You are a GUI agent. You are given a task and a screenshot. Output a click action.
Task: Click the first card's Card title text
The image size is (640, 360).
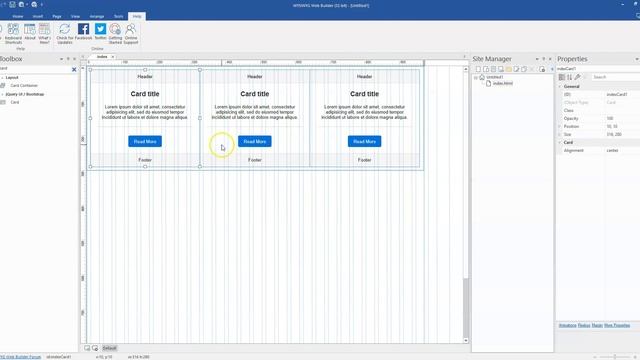pyautogui.click(x=145, y=94)
